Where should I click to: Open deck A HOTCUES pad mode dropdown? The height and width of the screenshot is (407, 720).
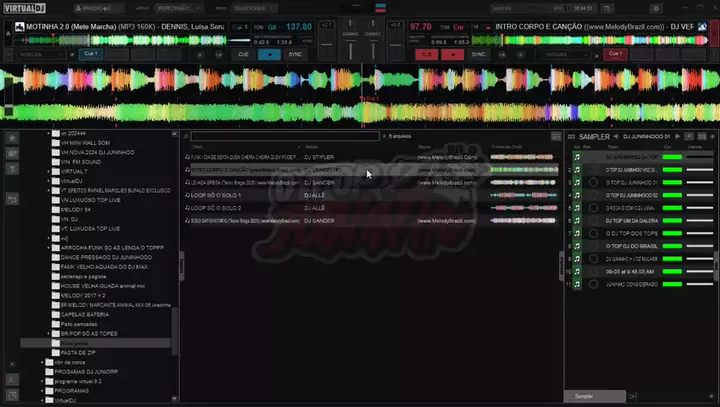(x=40, y=55)
